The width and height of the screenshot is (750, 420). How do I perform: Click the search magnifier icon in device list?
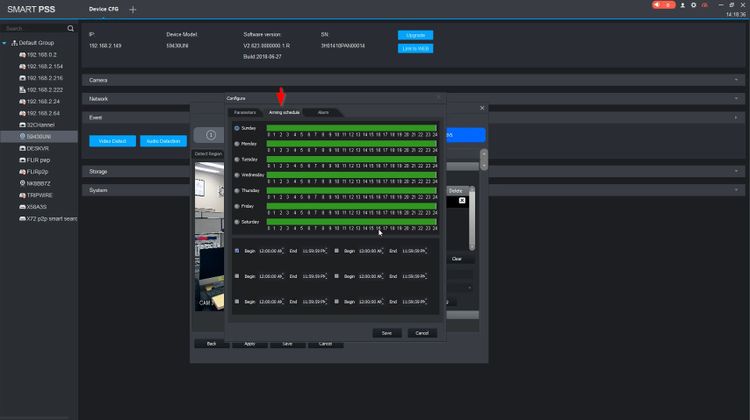tap(69, 28)
